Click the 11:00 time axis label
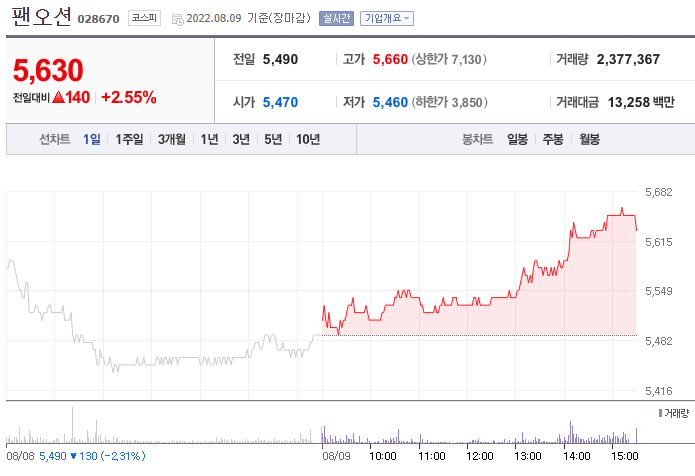This screenshot has height=476, width=695. [432, 456]
